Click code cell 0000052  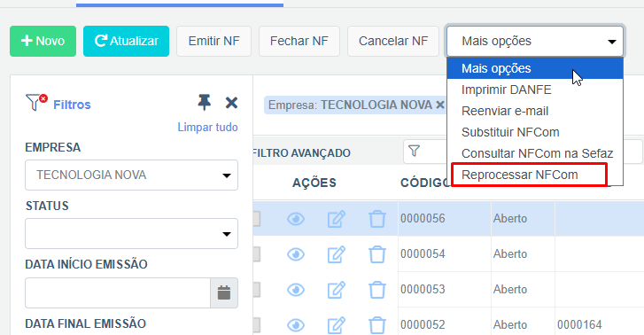click(423, 324)
